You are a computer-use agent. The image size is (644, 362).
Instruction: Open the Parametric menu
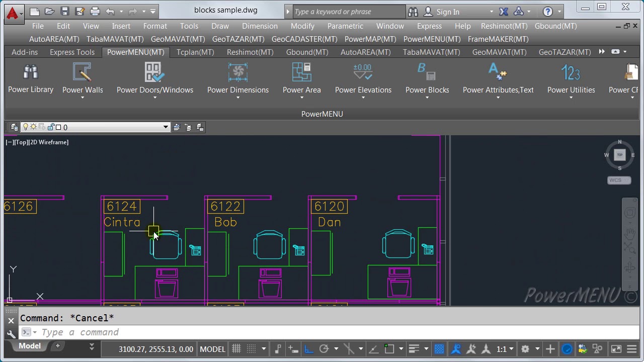pyautogui.click(x=345, y=26)
